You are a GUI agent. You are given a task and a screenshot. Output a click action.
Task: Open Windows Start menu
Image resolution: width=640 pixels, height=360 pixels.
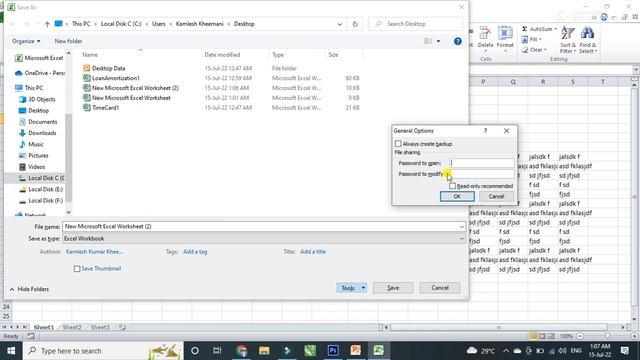pyautogui.click(x=11, y=351)
